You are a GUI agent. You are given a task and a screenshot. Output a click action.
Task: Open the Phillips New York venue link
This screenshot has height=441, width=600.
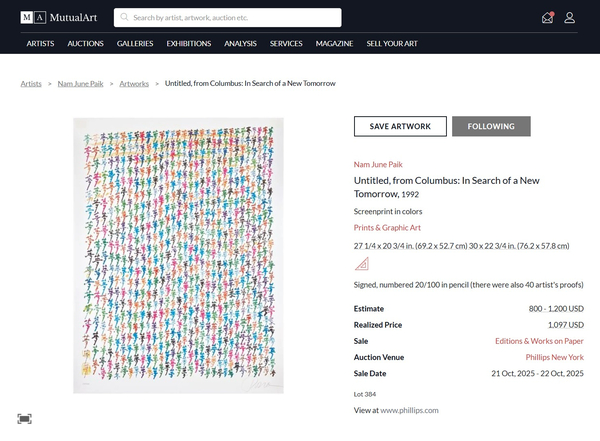point(554,357)
